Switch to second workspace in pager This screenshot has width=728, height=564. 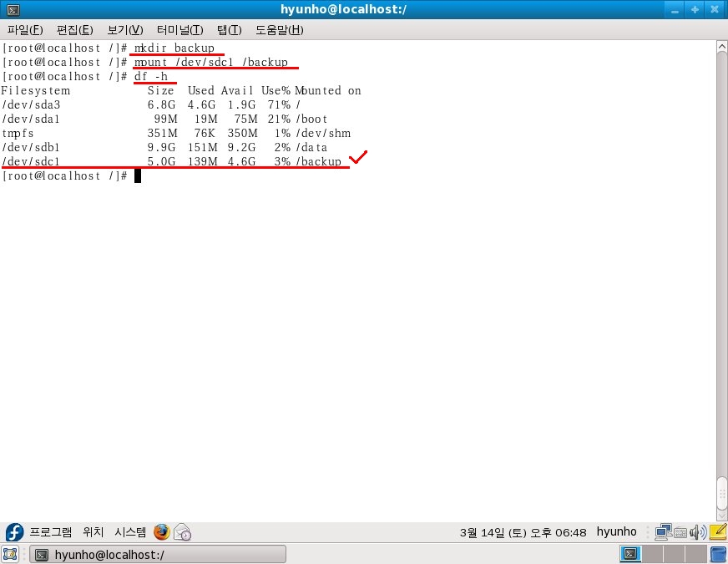(652, 554)
